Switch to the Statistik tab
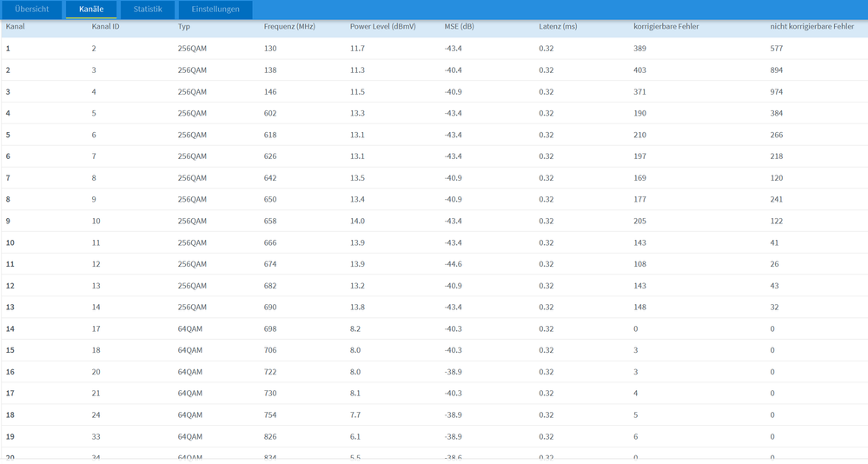The image size is (868, 464). point(148,10)
